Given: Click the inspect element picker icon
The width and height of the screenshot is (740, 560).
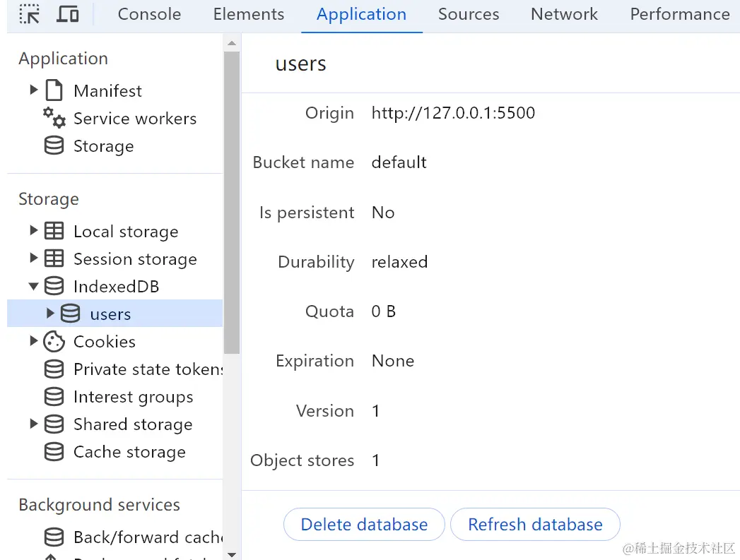Looking at the screenshot, I should pyautogui.click(x=30, y=14).
